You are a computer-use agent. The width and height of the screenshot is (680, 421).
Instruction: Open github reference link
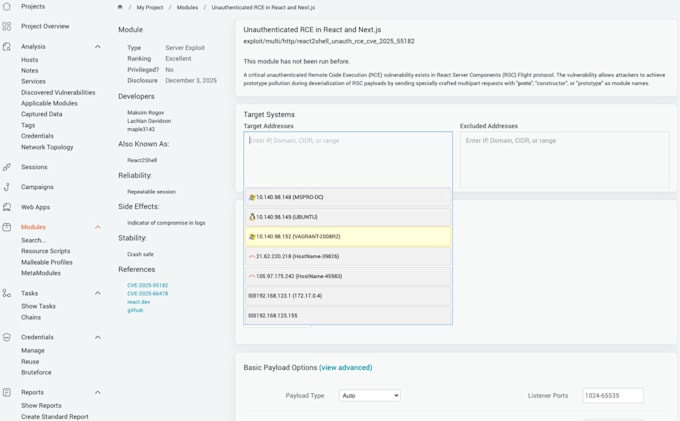(135, 310)
